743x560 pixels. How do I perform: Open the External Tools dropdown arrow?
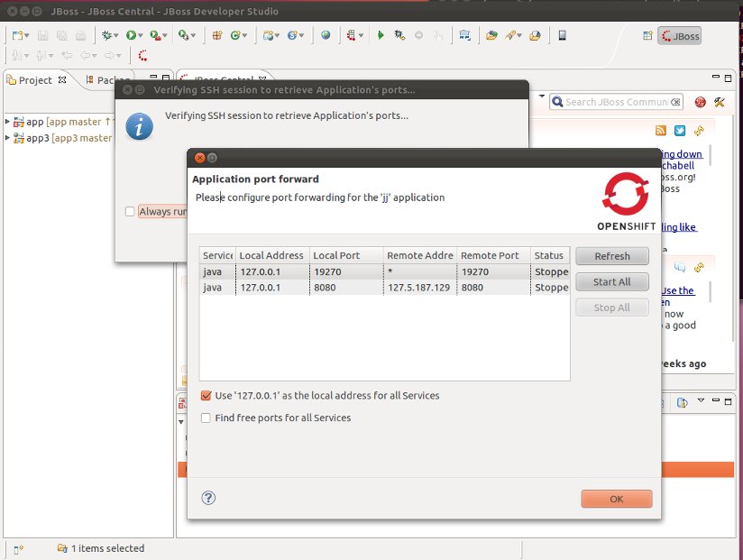click(x=193, y=35)
